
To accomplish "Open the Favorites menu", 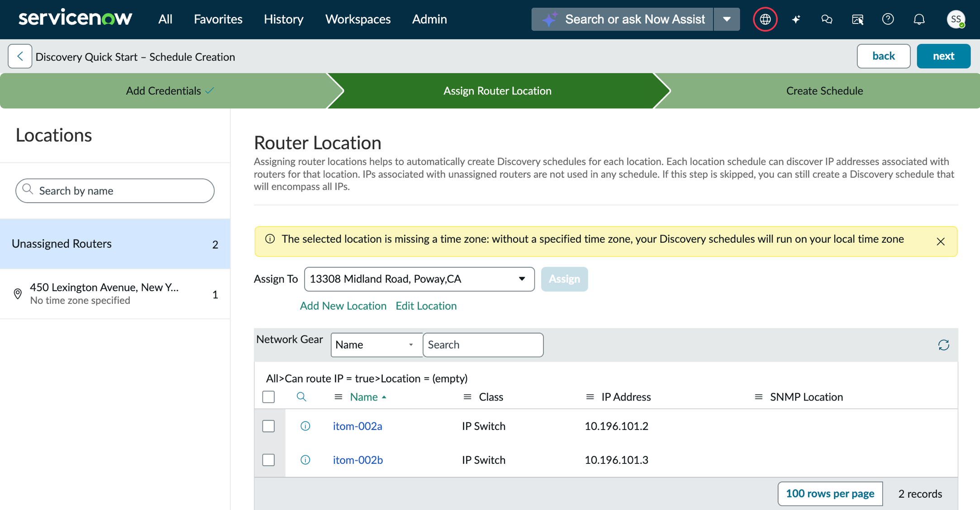I will tap(218, 19).
